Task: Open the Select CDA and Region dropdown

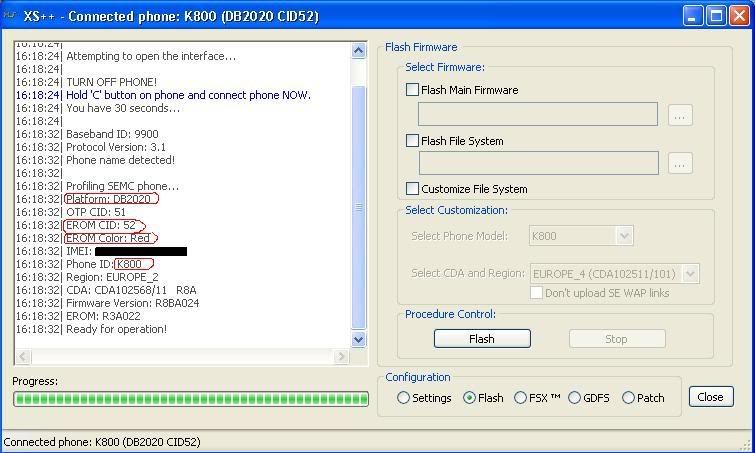Action: click(690, 274)
